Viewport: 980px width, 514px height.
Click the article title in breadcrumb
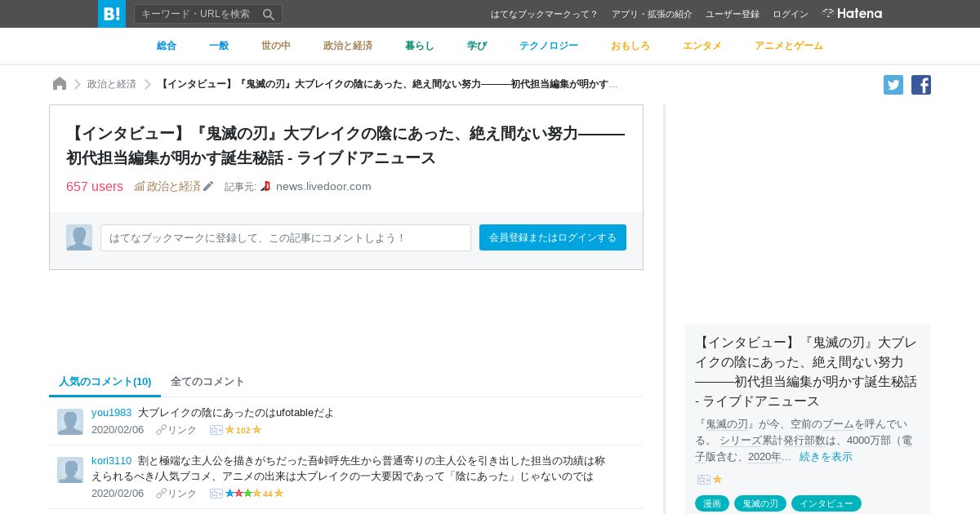[x=388, y=84]
